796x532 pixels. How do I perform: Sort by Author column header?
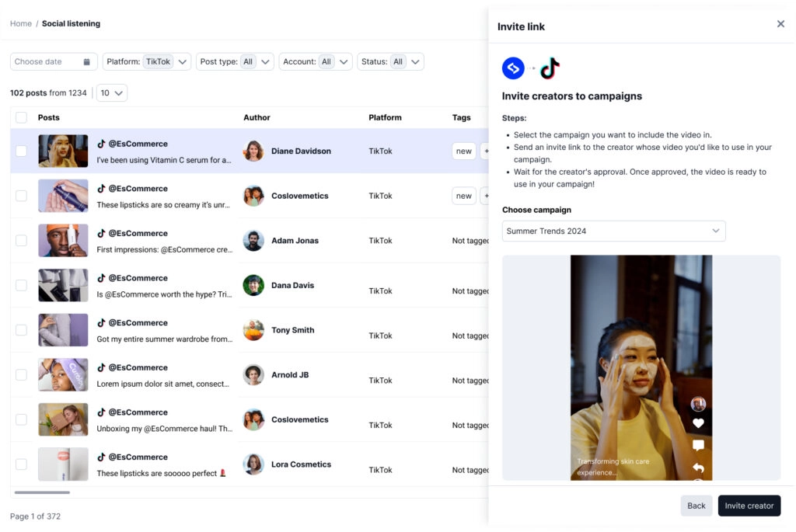pyautogui.click(x=257, y=117)
